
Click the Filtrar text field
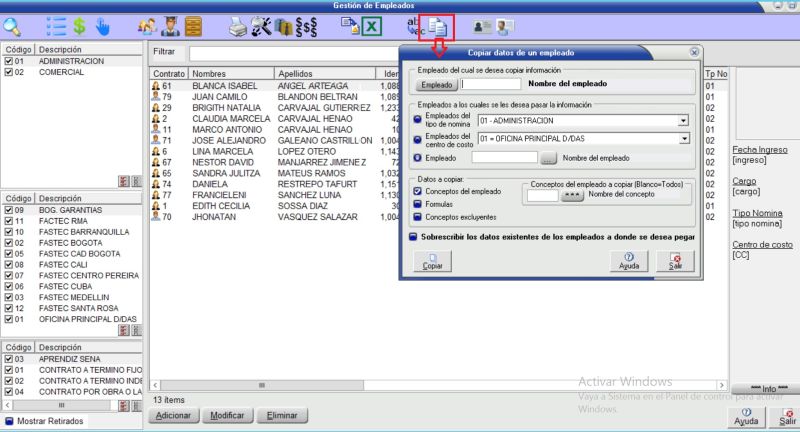(292, 51)
